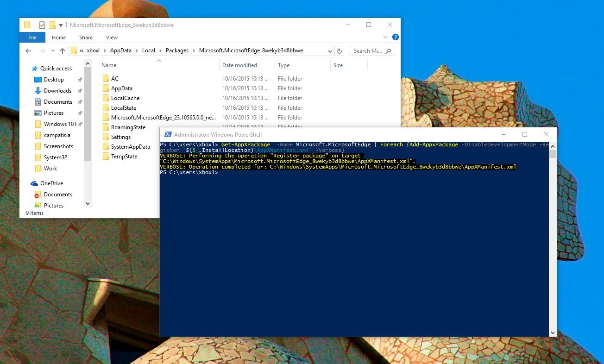Click PowerShell scrollbar up arrow

(553, 145)
